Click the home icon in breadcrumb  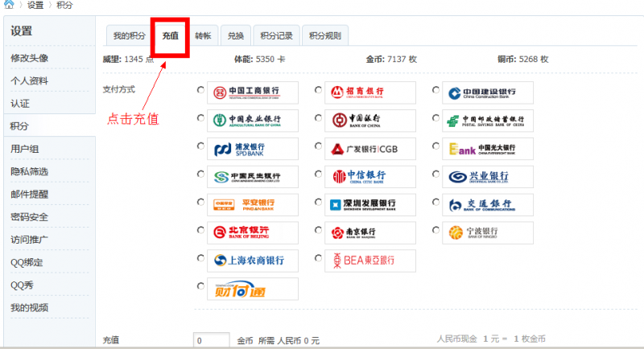click(x=9, y=5)
